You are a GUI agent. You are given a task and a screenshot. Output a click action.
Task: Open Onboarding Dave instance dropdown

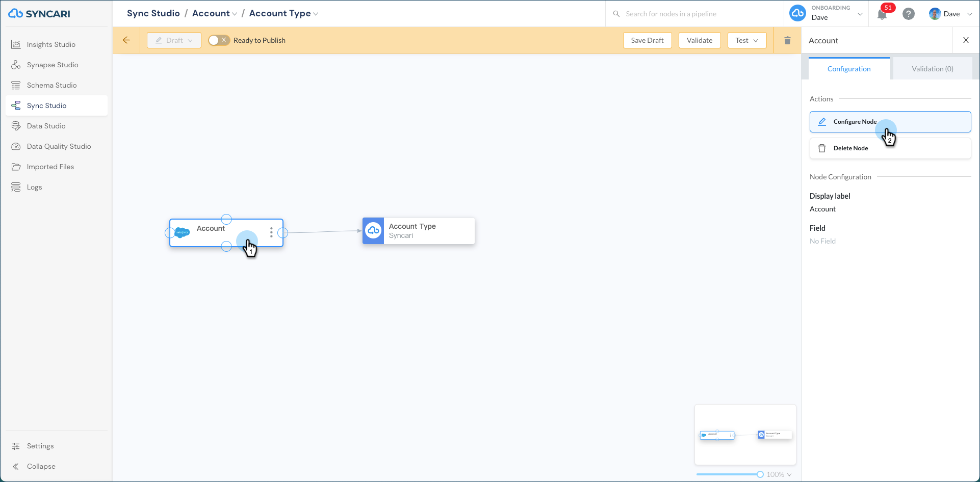coord(826,14)
